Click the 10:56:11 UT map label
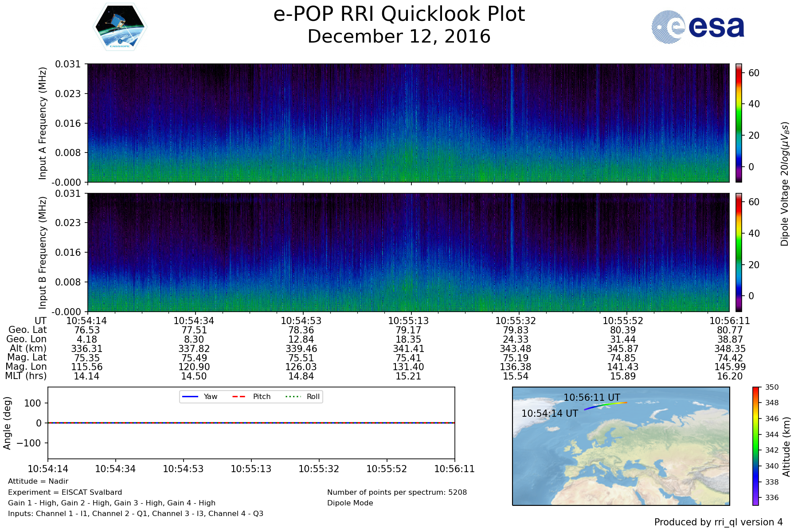This screenshot has height=532, width=798. 591,397
